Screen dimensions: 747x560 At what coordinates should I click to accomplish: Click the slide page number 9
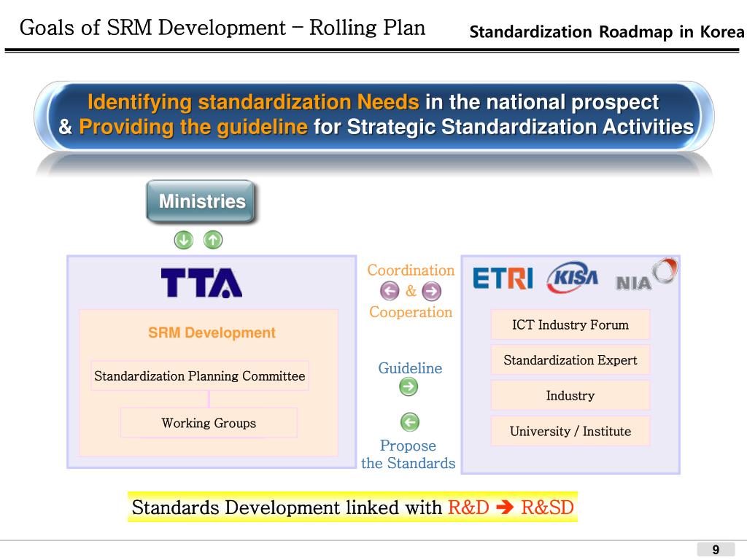click(716, 550)
